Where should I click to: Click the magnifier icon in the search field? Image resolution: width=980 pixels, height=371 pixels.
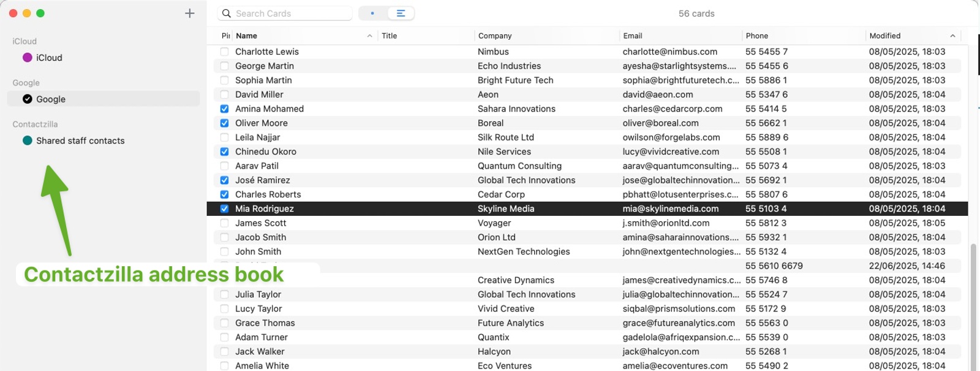pos(227,13)
